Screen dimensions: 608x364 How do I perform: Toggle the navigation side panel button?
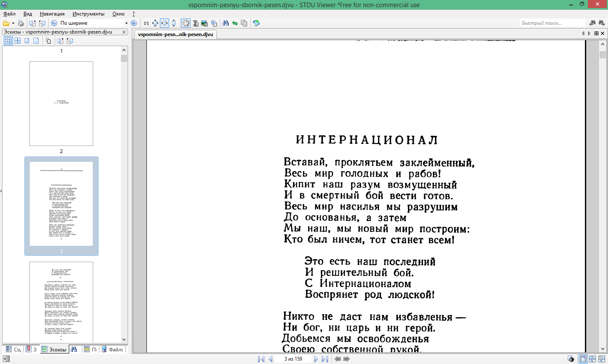[x=6, y=359]
